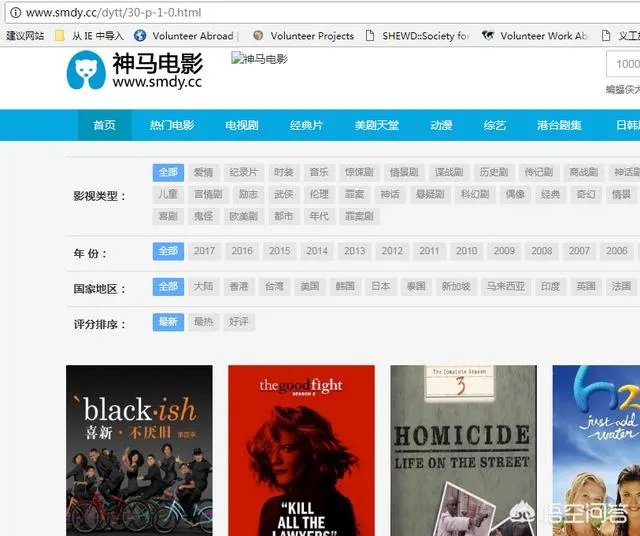640x536 pixels.
Task: Go to 首页 in navigation bar
Action: [x=104, y=125]
